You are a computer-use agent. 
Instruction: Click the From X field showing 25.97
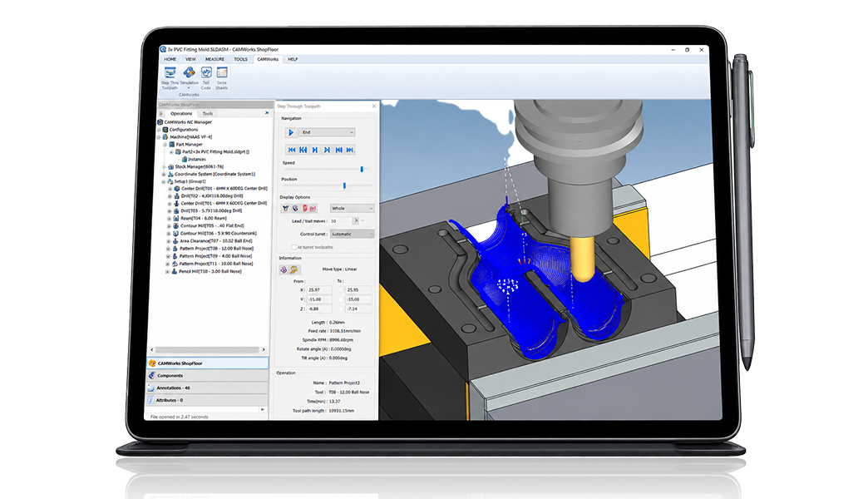point(319,289)
